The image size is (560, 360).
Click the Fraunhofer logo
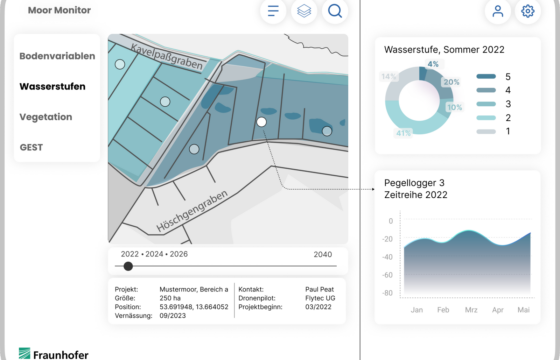pyautogui.click(x=54, y=354)
